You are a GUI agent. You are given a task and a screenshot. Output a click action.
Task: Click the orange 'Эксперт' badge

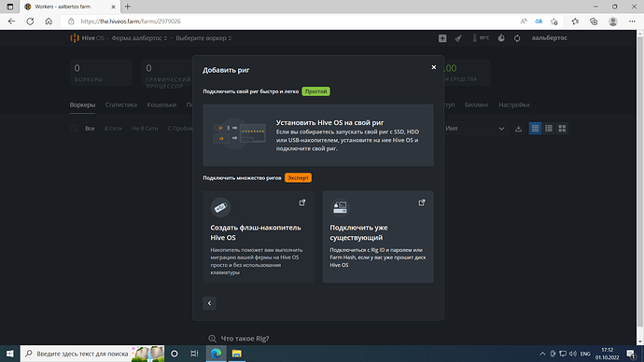tap(298, 177)
